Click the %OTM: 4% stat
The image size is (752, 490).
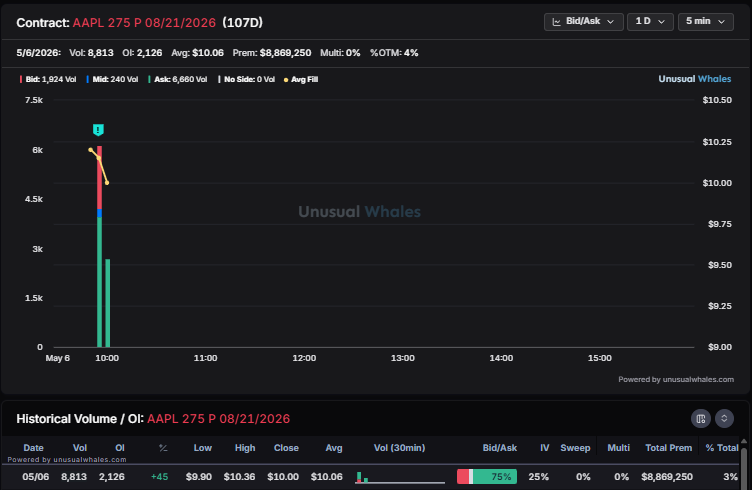[394, 53]
